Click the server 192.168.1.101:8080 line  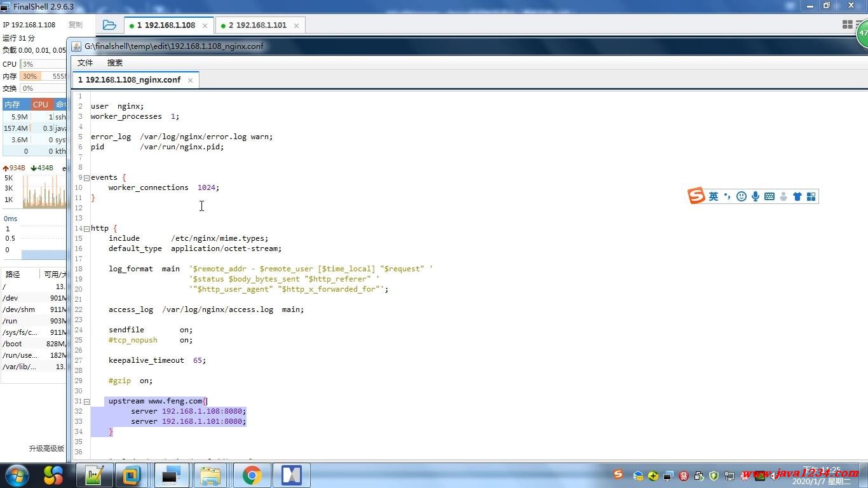(188, 421)
